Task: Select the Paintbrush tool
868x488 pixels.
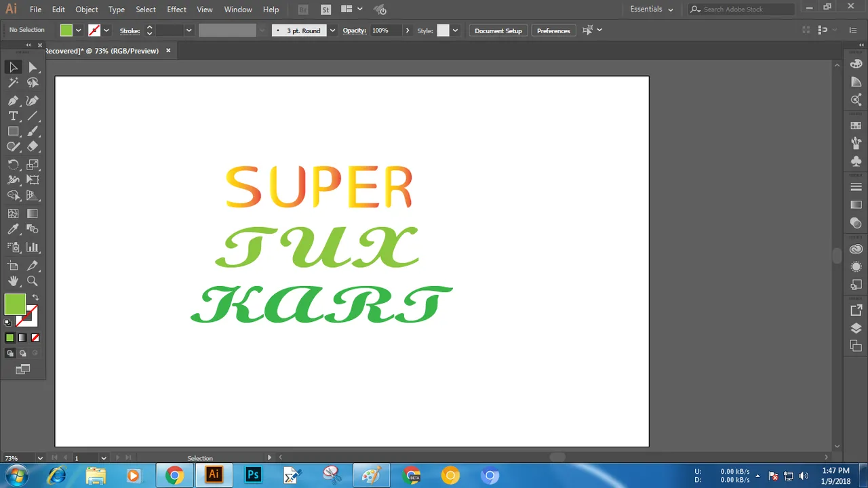Action: pyautogui.click(x=33, y=131)
